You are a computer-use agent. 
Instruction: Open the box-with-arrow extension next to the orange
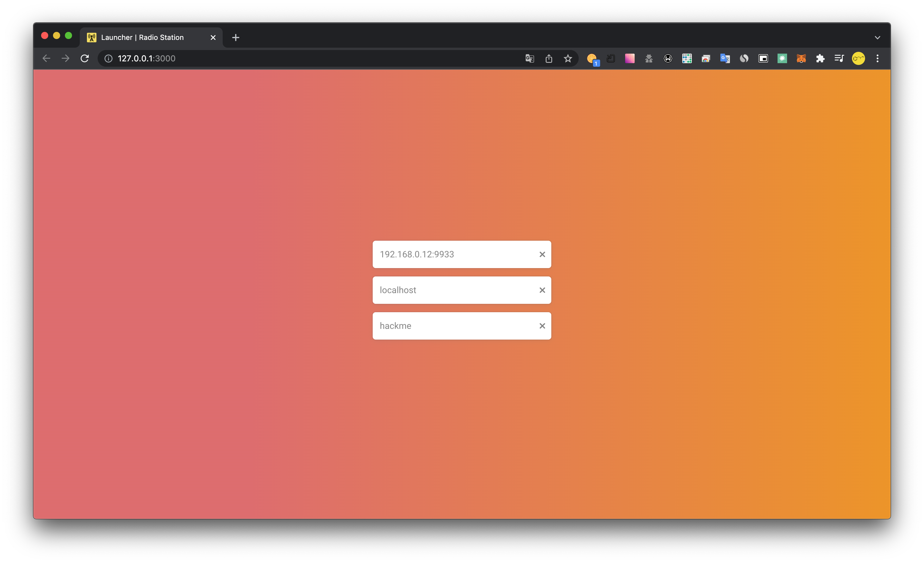click(x=611, y=59)
